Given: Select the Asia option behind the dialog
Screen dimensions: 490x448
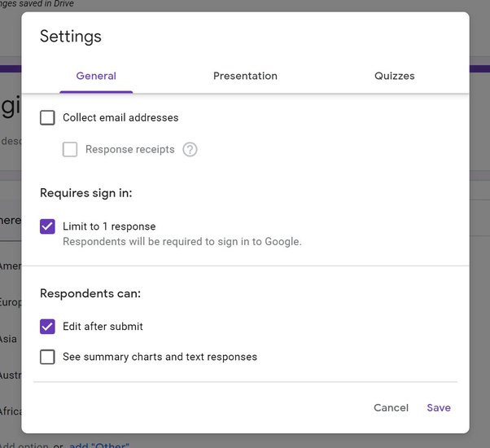Looking at the screenshot, I should pyautogui.click(x=9, y=339).
